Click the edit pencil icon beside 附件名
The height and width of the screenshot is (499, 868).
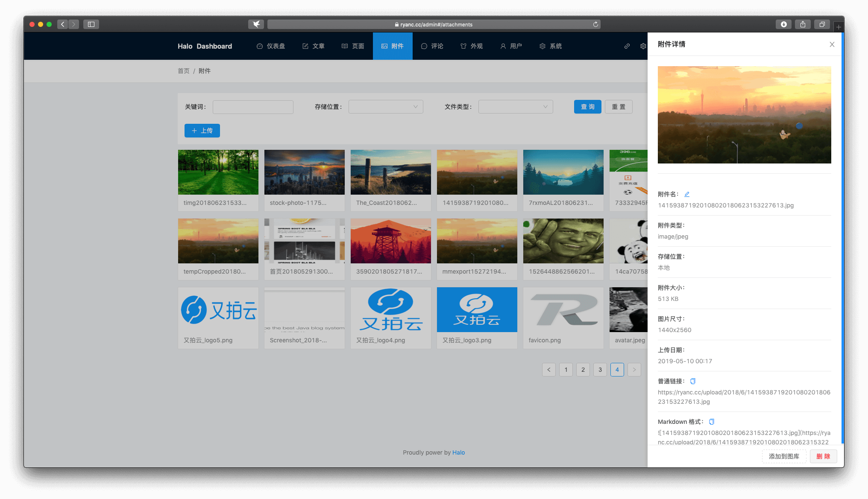point(687,194)
